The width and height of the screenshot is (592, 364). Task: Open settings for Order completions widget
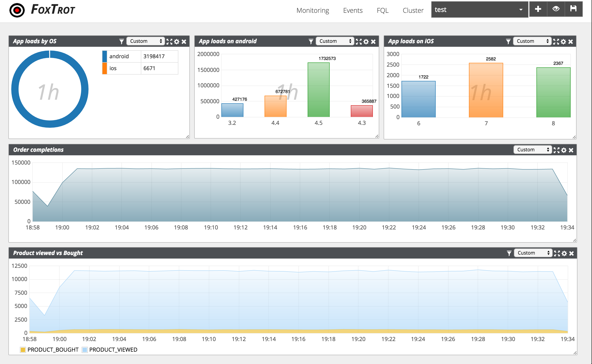coord(564,150)
